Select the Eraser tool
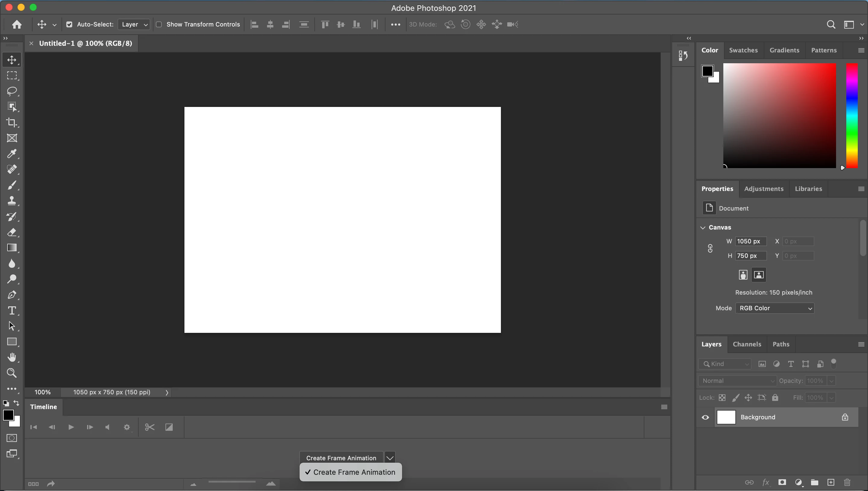This screenshot has height=491, width=868. tap(12, 232)
